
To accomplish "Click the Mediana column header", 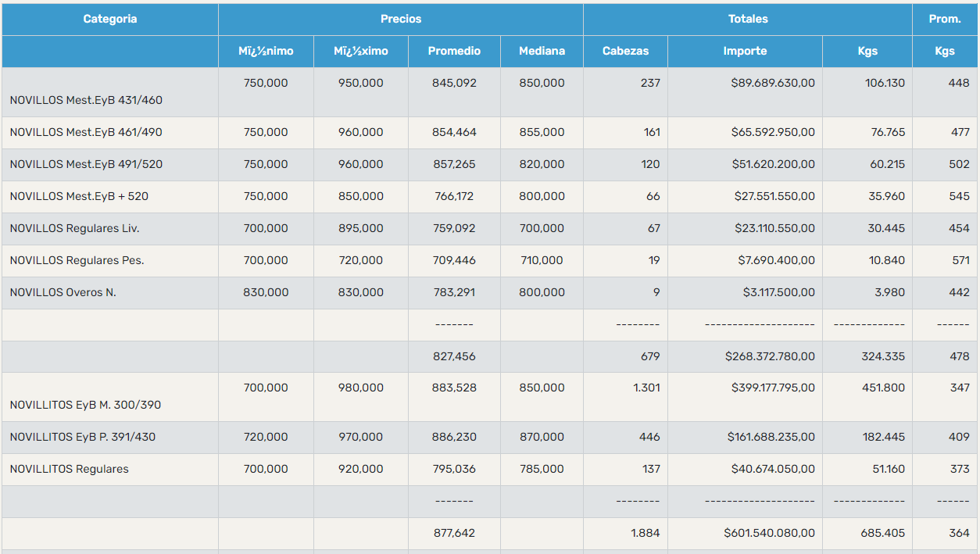I will 542,51.
